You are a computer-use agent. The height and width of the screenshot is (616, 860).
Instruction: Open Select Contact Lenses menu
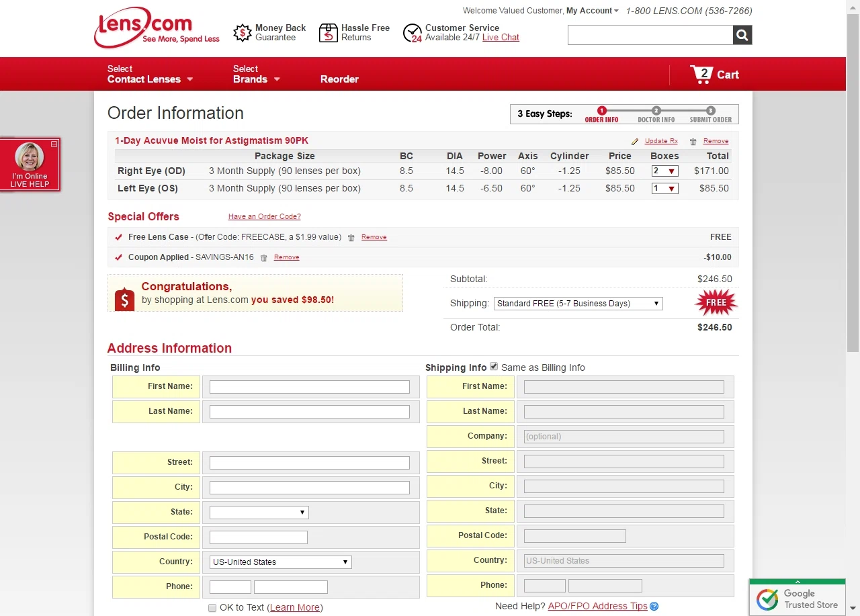pyautogui.click(x=150, y=74)
